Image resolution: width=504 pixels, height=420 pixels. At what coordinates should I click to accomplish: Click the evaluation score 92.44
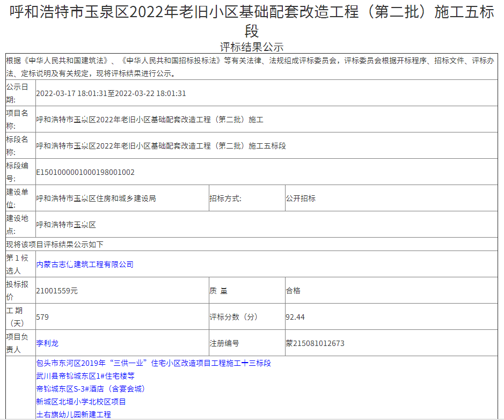295,317
